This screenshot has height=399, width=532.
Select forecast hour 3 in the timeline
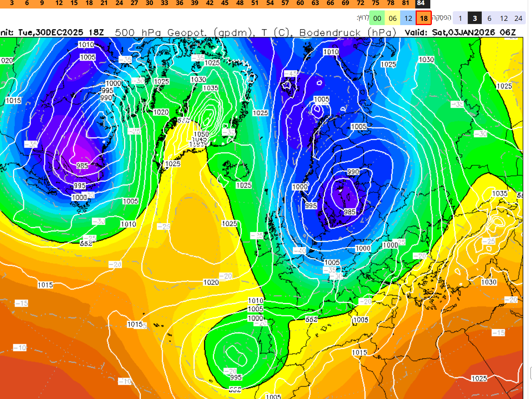pos(12,3)
